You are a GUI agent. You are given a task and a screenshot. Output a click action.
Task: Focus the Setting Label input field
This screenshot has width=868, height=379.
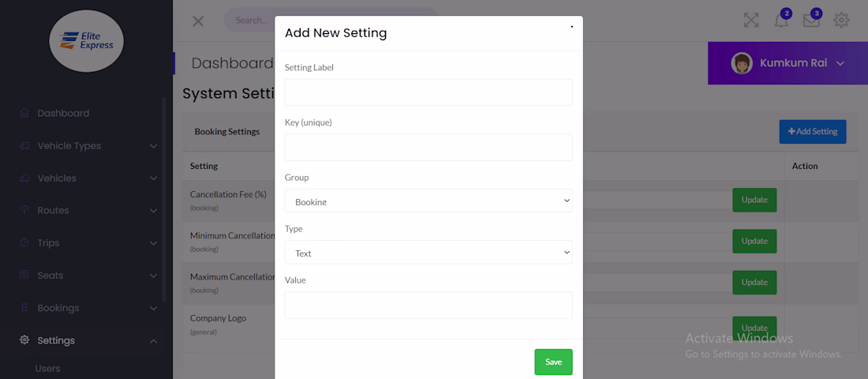(428, 92)
